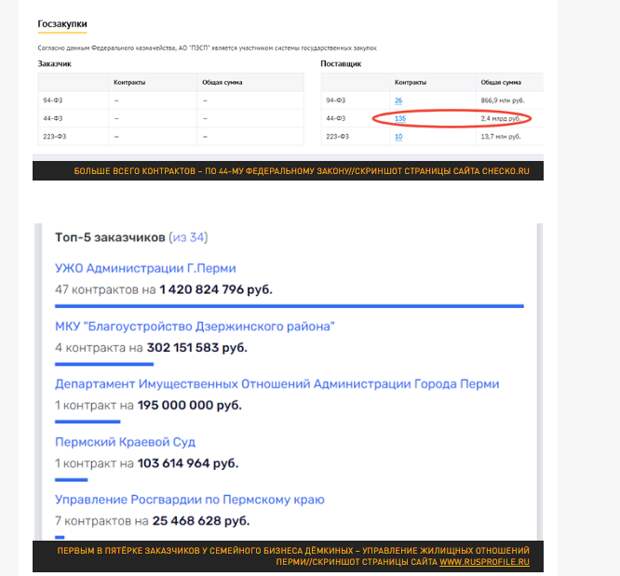Click Общая сумма header in Заказчик table
Viewport: 620px width, 576px height.
coord(222,82)
